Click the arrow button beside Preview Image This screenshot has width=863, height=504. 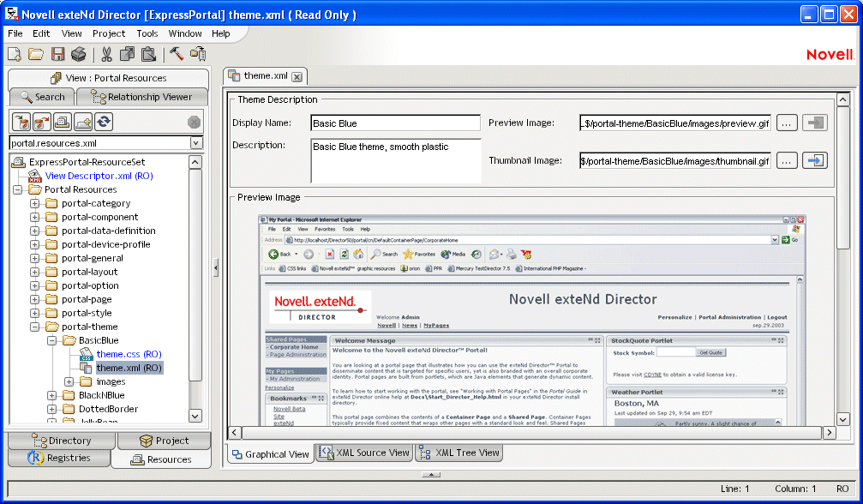(x=814, y=123)
